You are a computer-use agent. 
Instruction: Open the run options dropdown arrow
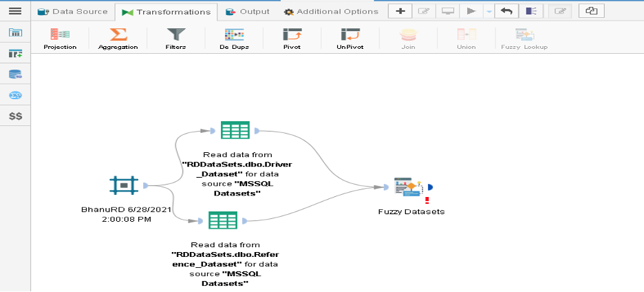coord(489,11)
